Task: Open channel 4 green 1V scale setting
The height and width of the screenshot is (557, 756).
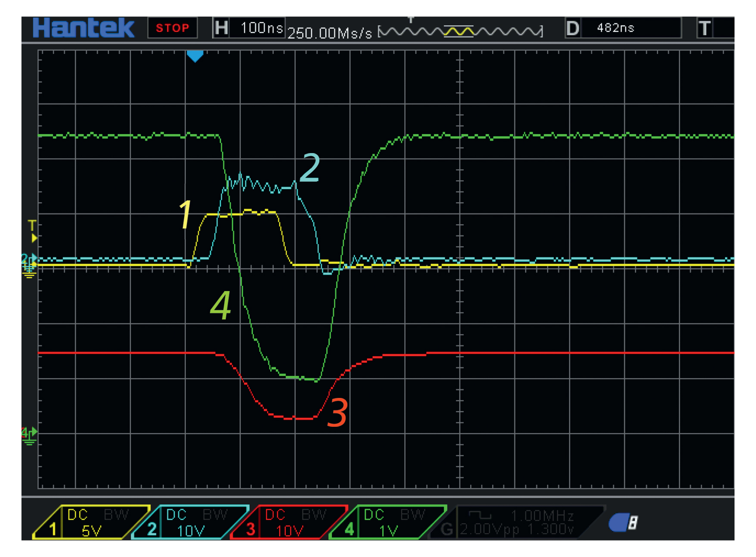Action: (x=388, y=531)
